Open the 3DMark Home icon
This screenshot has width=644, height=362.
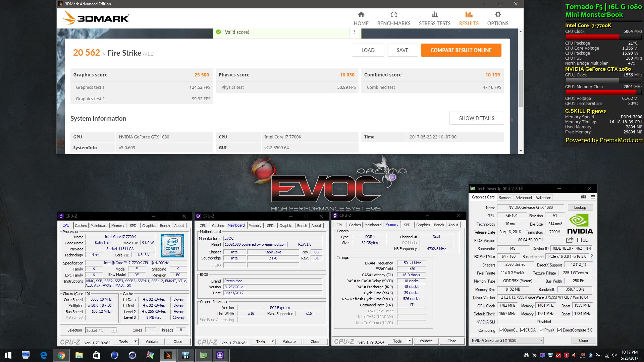361,15
